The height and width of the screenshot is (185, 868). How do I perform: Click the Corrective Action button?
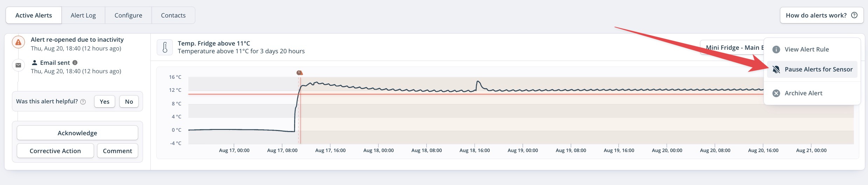[55, 151]
